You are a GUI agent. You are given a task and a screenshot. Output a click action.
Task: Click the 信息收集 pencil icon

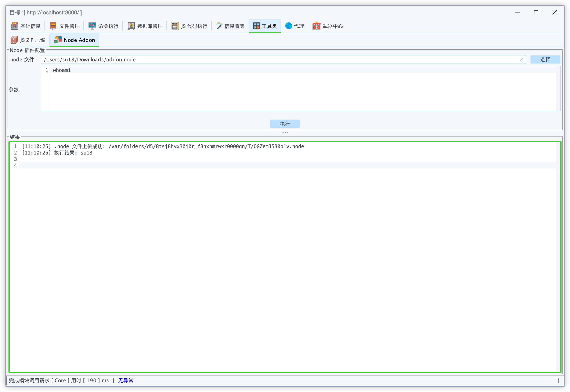pyautogui.click(x=219, y=26)
